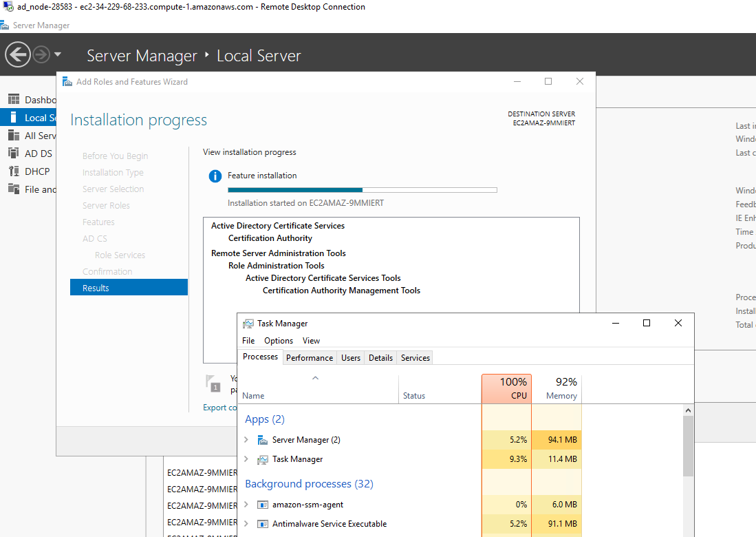756x537 pixels.
Task: Click the Dashboard icon in the sidebar
Action: click(x=14, y=99)
